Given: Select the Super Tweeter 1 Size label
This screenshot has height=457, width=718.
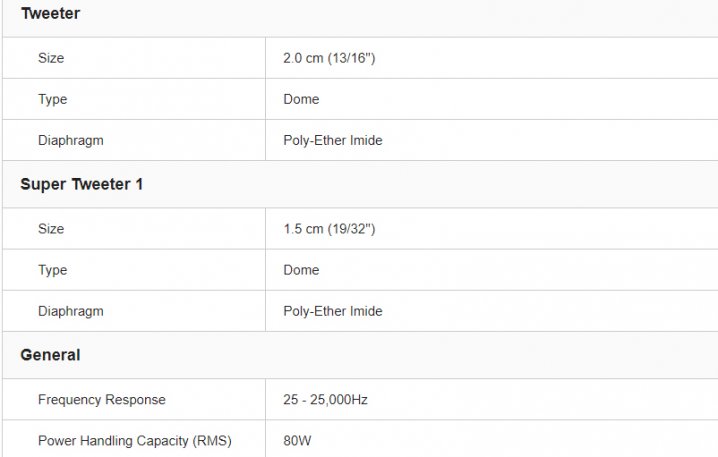Looking at the screenshot, I should coord(51,229).
